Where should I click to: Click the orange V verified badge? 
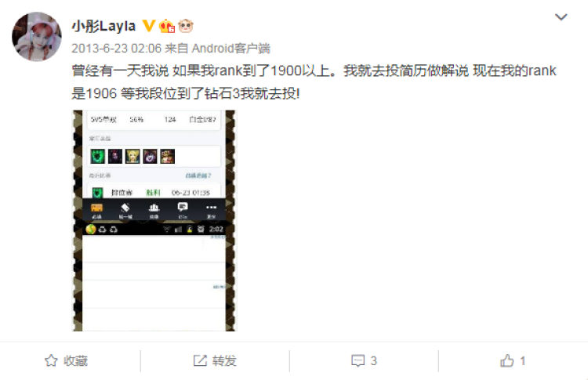[149, 26]
